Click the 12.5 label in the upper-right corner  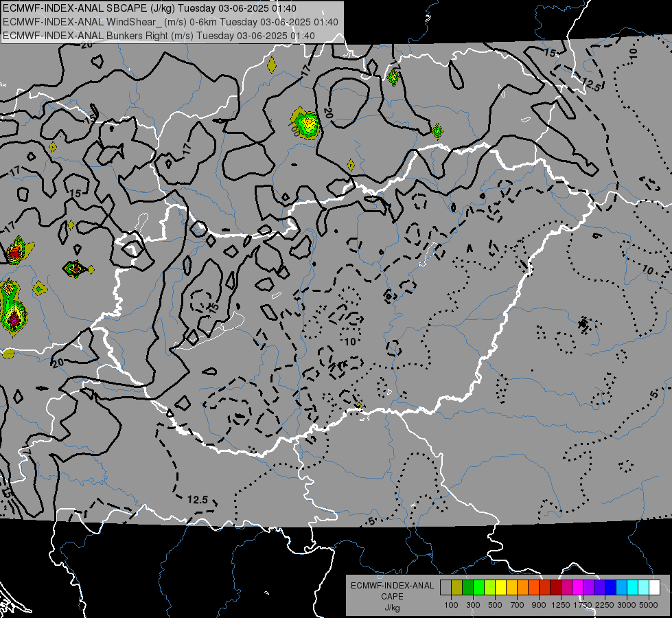click(592, 84)
